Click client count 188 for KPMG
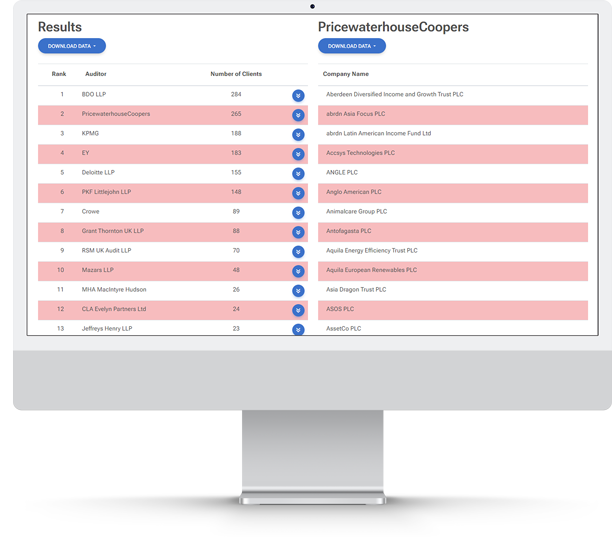 (236, 133)
